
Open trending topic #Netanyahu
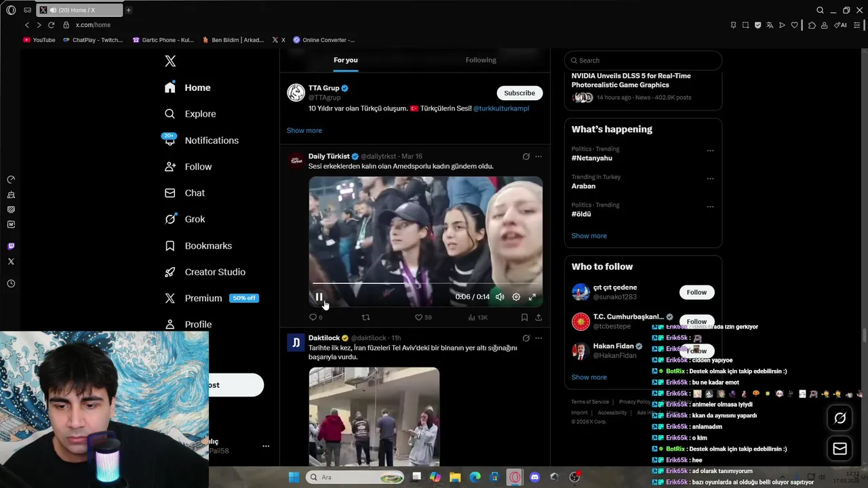coord(592,158)
